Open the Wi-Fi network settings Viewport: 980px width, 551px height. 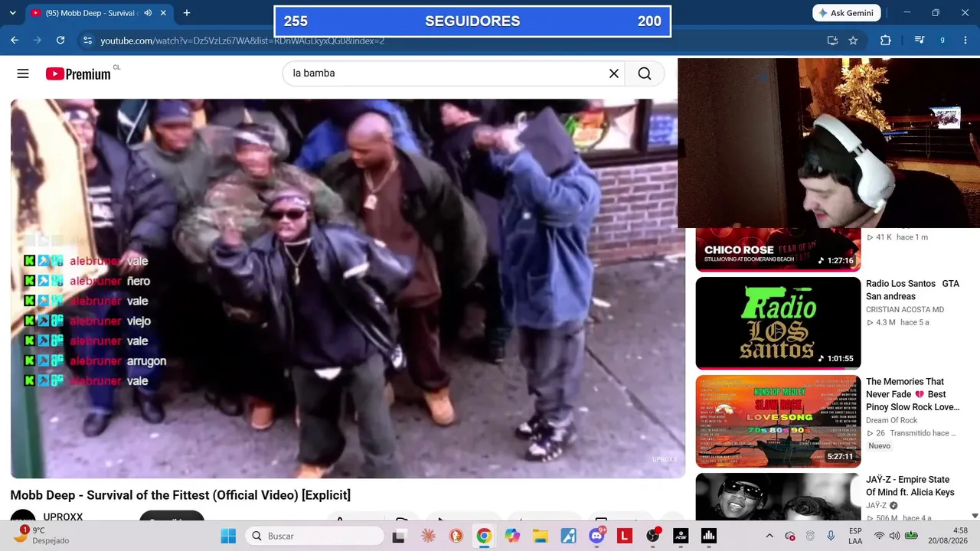pyautogui.click(x=879, y=536)
